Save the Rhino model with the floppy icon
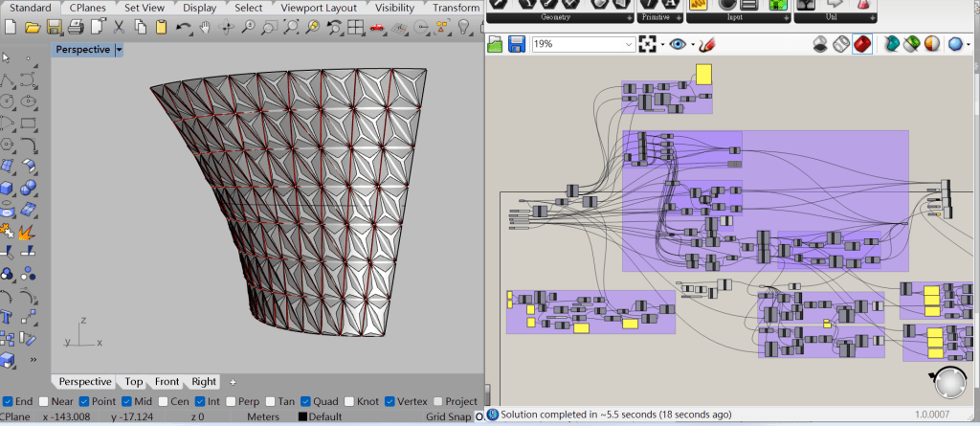The width and height of the screenshot is (980, 426). click(55, 27)
